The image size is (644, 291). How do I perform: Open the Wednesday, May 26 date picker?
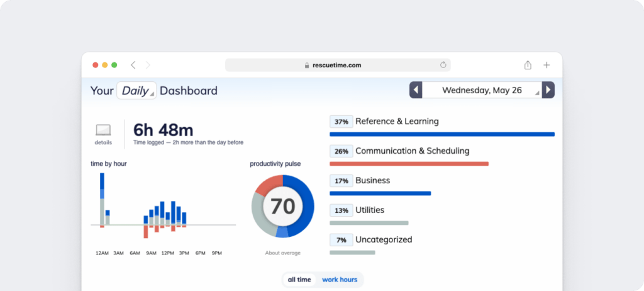[x=482, y=90]
